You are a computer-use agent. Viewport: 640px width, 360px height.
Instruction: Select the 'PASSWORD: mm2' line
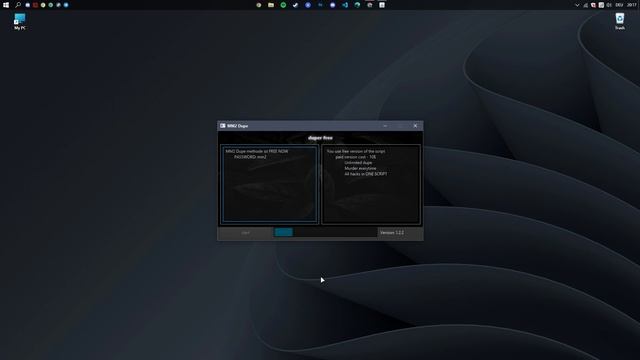[x=250, y=157]
